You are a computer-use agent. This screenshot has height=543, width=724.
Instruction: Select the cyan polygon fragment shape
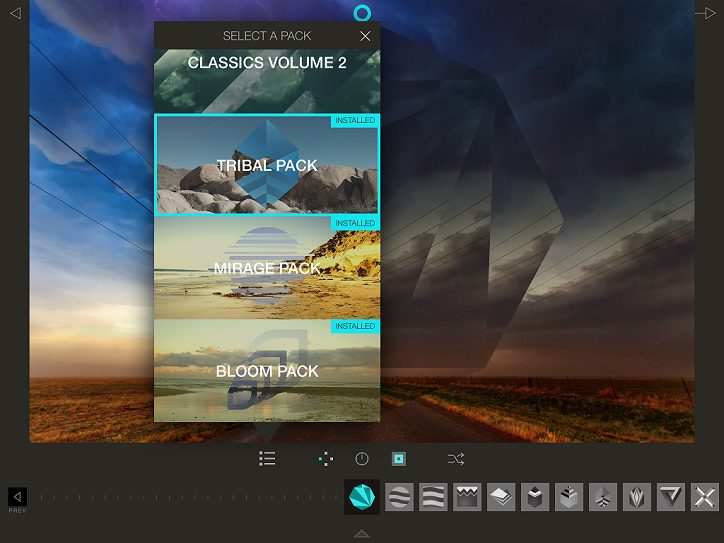[x=362, y=497]
